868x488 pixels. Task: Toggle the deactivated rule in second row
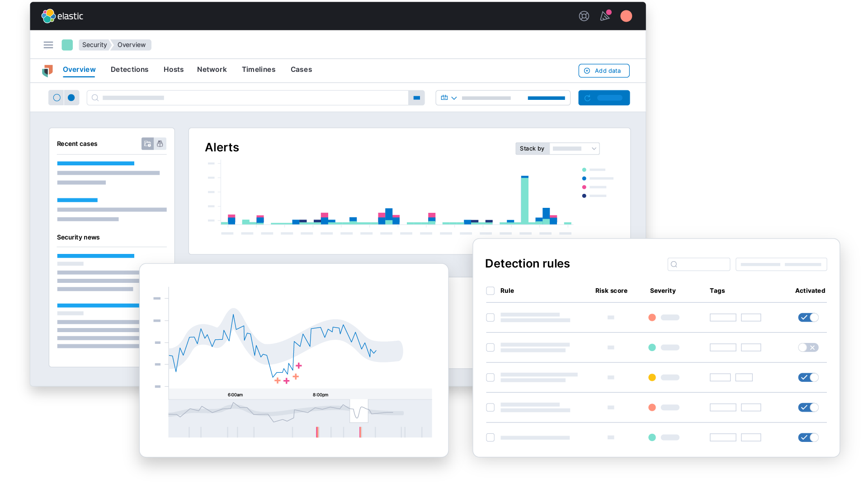click(x=808, y=347)
